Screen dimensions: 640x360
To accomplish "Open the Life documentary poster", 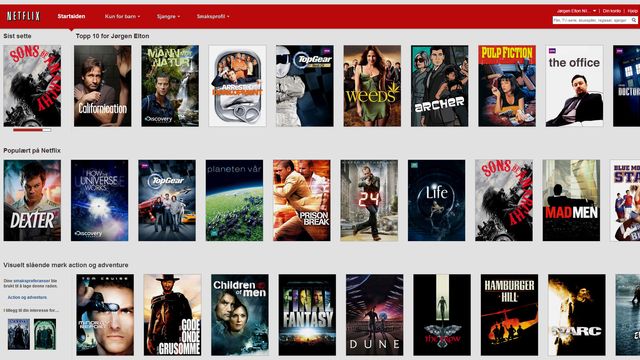I will click(436, 200).
